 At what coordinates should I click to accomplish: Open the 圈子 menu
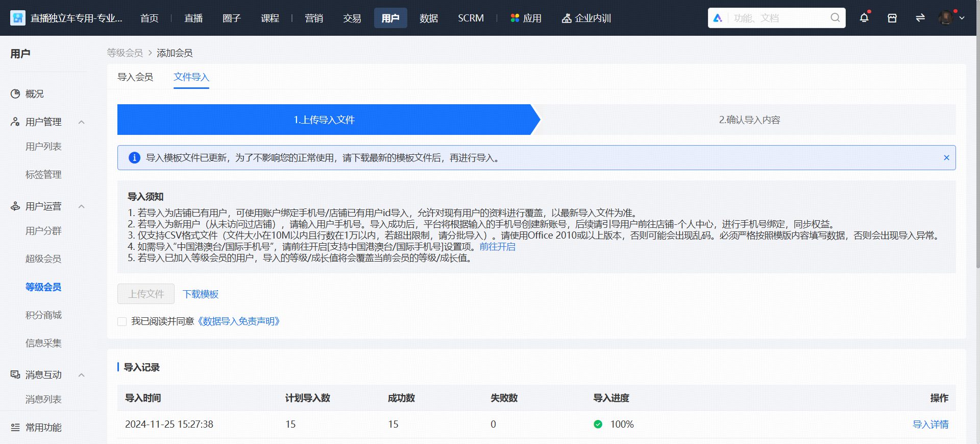click(232, 18)
